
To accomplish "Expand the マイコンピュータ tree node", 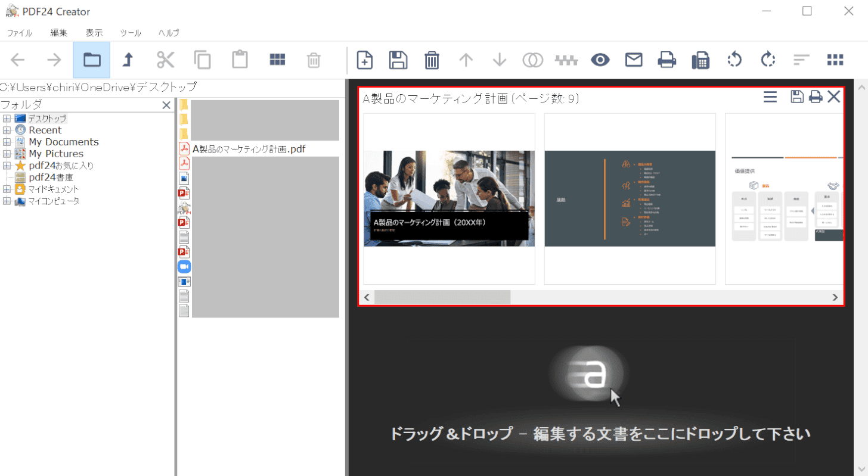I will 7,201.
